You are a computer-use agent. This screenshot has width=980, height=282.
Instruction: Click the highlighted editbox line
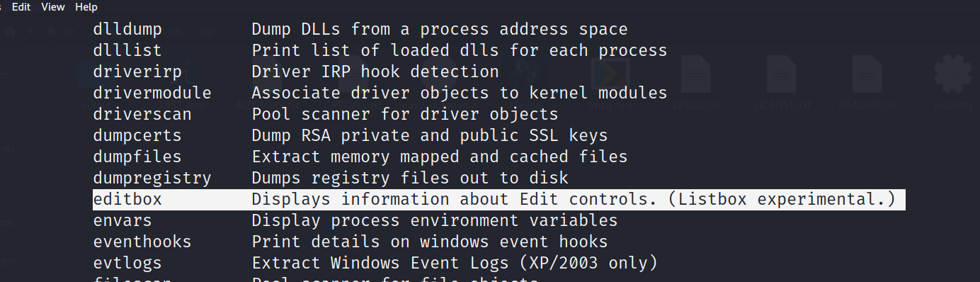pyautogui.click(x=499, y=200)
